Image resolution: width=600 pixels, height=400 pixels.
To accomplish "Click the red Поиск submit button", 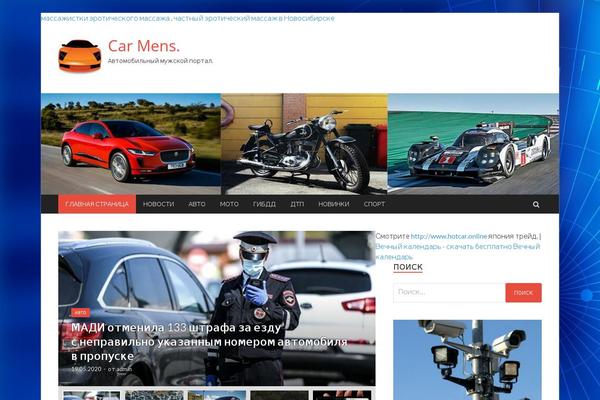I will (523, 292).
